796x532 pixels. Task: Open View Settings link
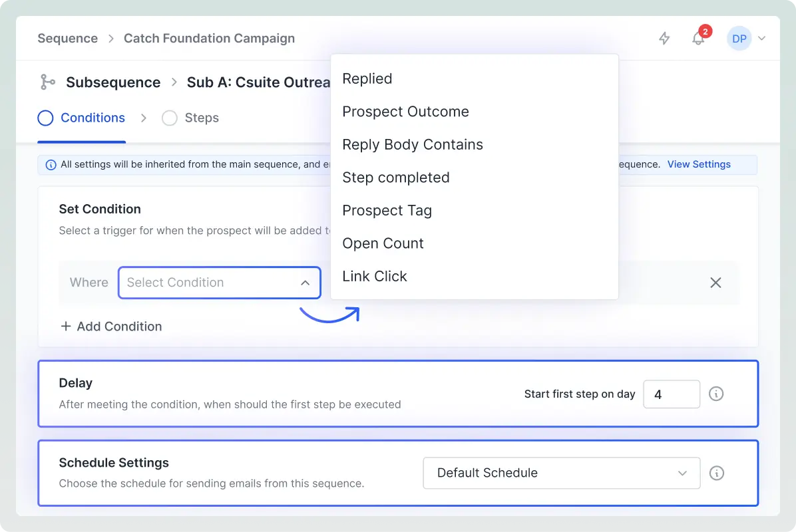tap(699, 164)
